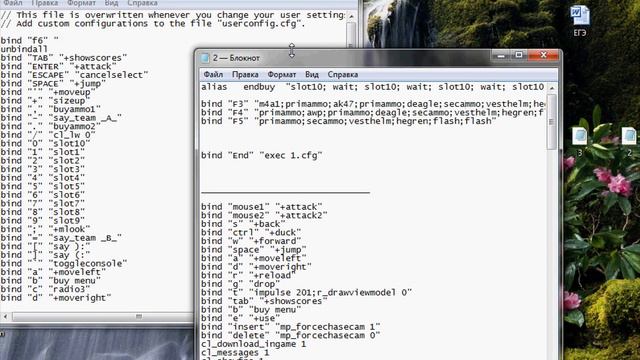640x360 pixels.
Task: Click the unbindall line in the background window
Action: click(24, 49)
